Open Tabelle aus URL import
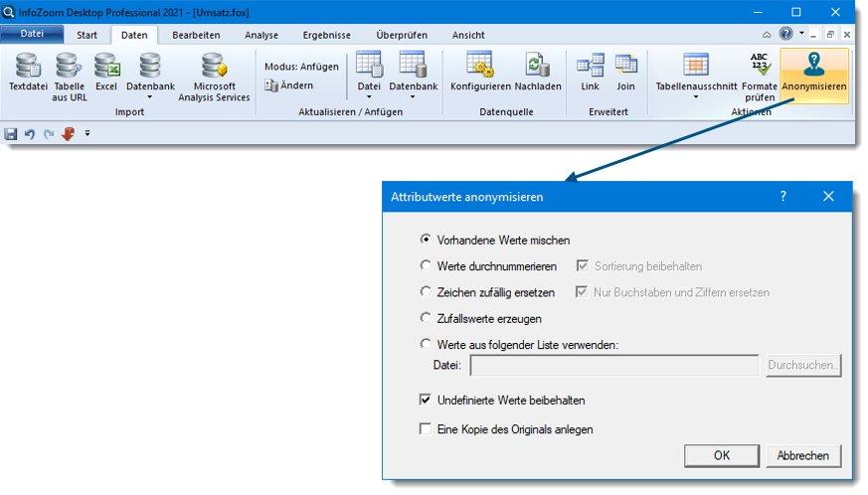 pos(69,67)
